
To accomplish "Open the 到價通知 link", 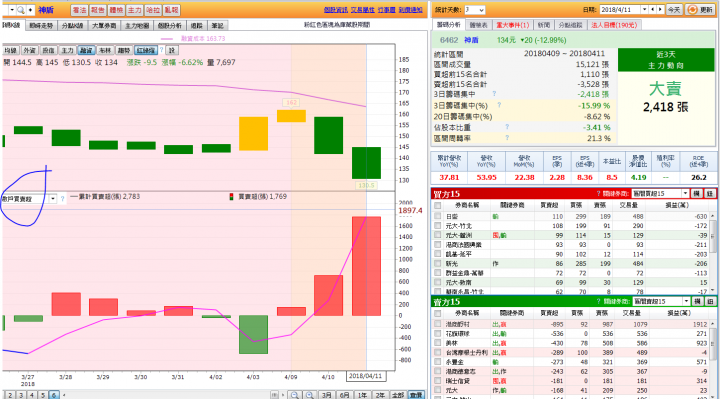I will (411, 10).
